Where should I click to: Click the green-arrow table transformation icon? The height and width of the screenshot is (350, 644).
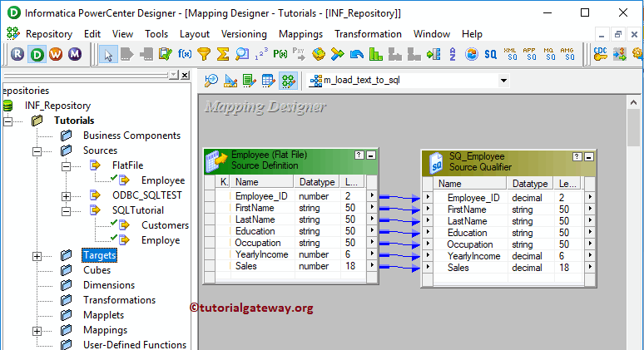click(x=433, y=54)
